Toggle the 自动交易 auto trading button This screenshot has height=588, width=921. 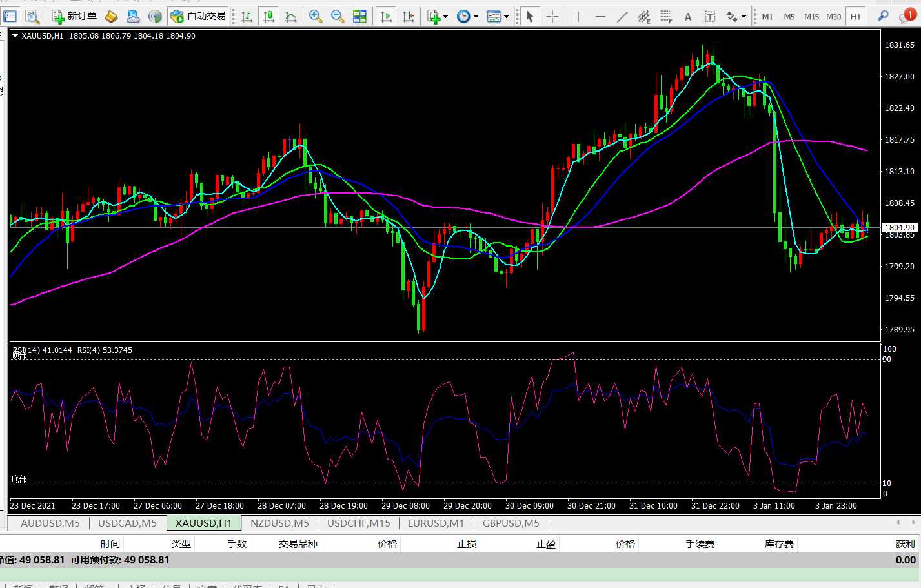(x=199, y=16)
